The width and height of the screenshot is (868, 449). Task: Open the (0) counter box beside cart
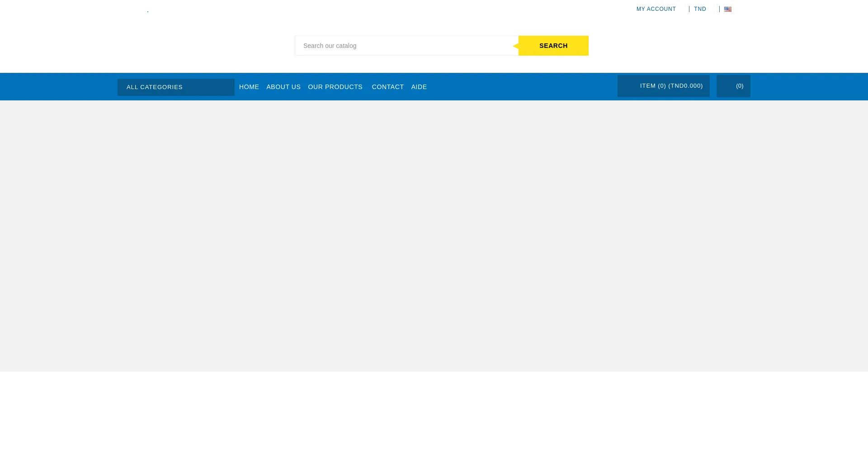pyautogui.click(x=733, y=86)
